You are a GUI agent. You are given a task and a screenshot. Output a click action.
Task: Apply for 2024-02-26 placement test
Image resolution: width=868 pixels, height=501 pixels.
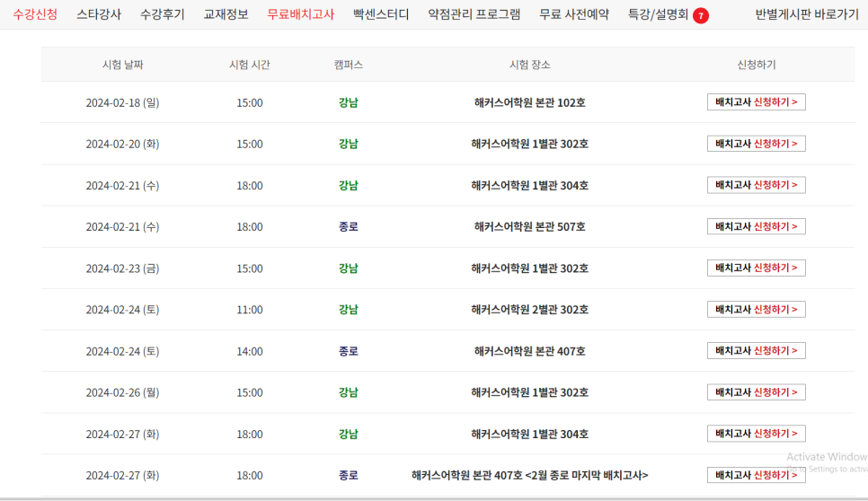point(757,392)
